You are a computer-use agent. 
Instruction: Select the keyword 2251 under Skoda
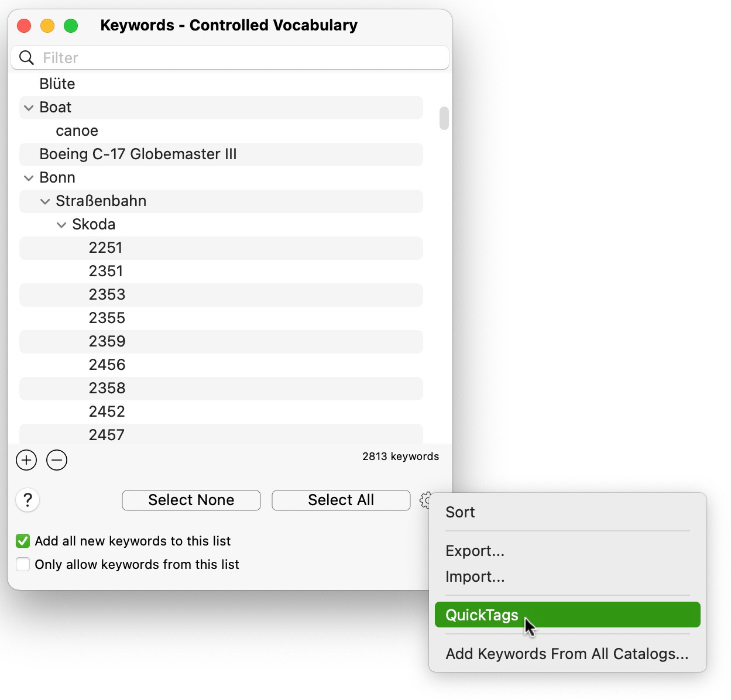[106, 248]
